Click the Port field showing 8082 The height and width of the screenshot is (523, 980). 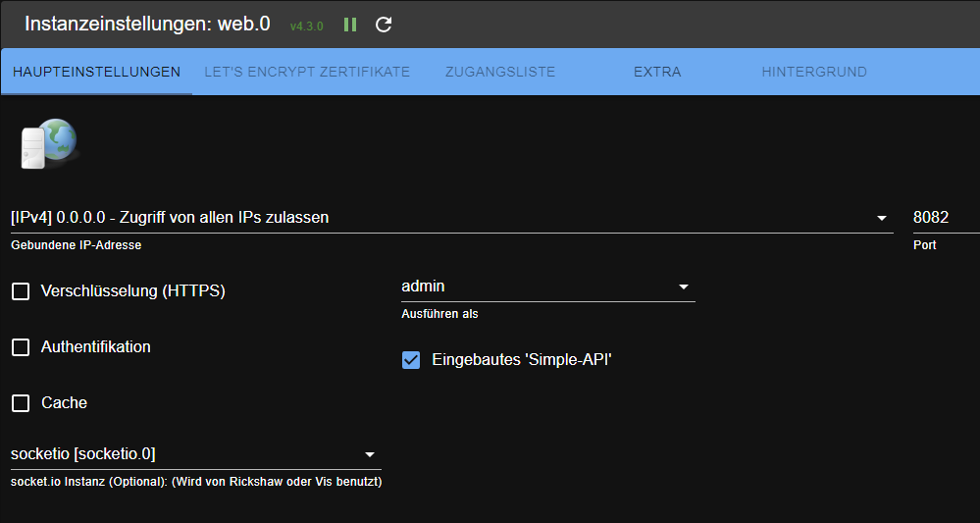coord(947,218)
